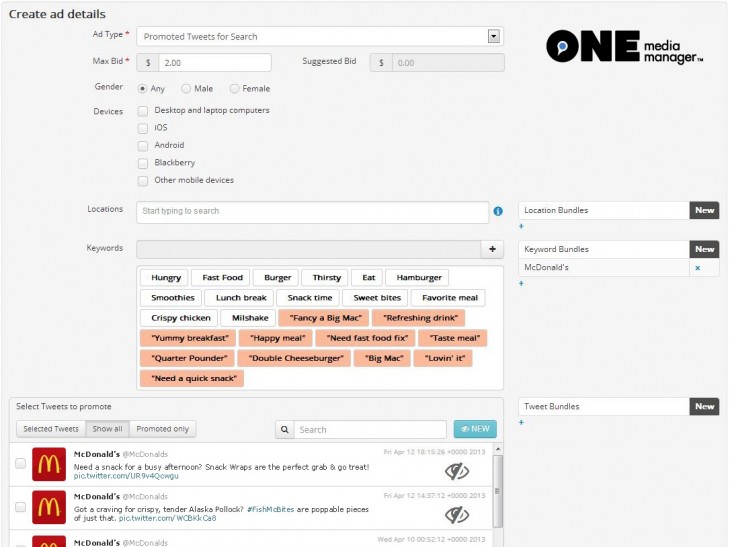Screen dimensions: 730x547
Task: Click the Max Bid input field
Action: (x=215, y=63)
